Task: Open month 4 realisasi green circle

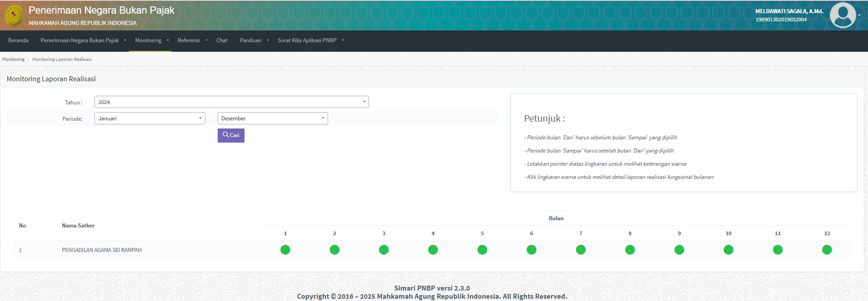Action: pos(433,250)
